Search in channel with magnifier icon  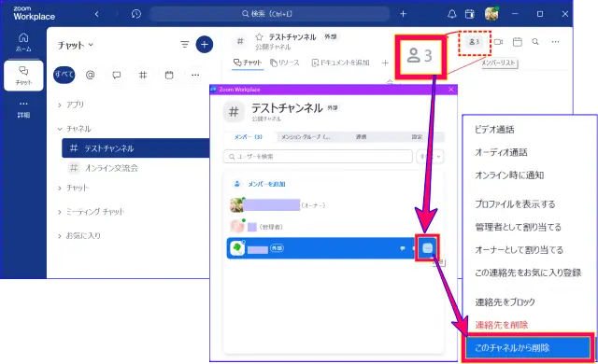coord(535,42)
